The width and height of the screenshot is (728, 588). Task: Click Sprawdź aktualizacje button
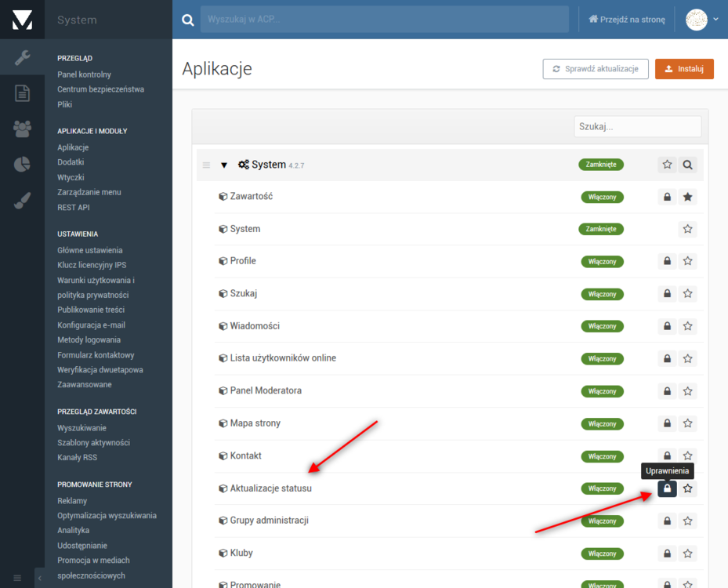click(x=596, y=69)
